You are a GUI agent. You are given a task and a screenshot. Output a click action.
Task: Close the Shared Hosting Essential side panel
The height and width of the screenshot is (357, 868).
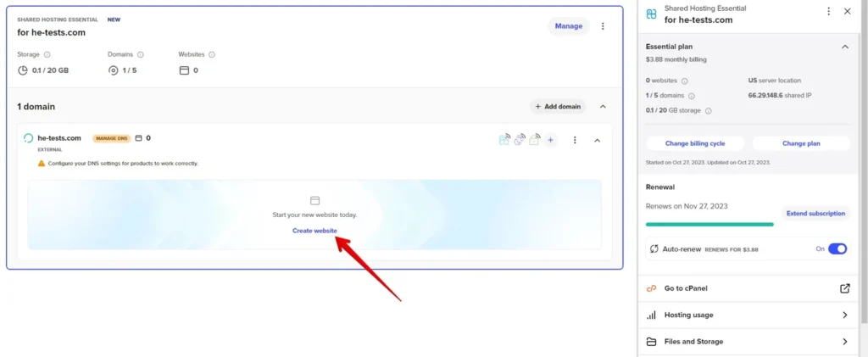click(x=848, y=11)
